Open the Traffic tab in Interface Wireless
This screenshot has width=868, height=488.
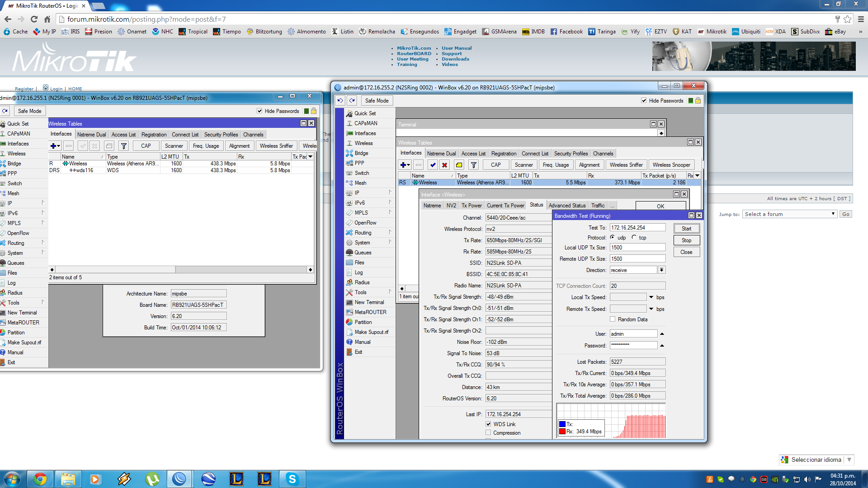[598, 206]
